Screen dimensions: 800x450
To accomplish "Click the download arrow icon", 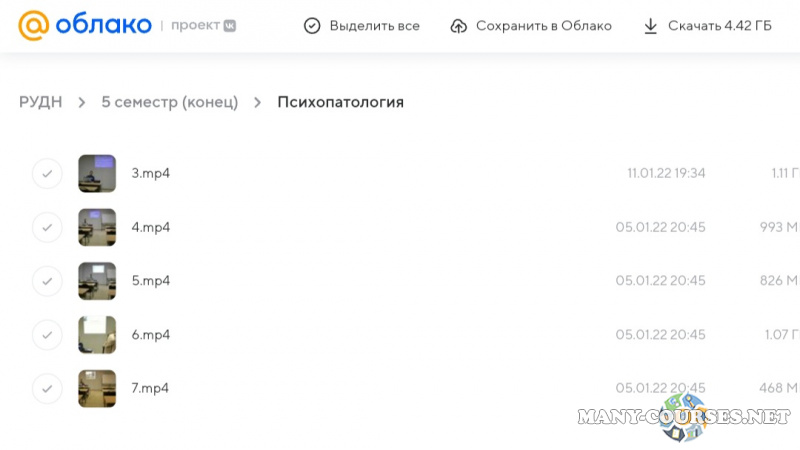I will 651,26.
